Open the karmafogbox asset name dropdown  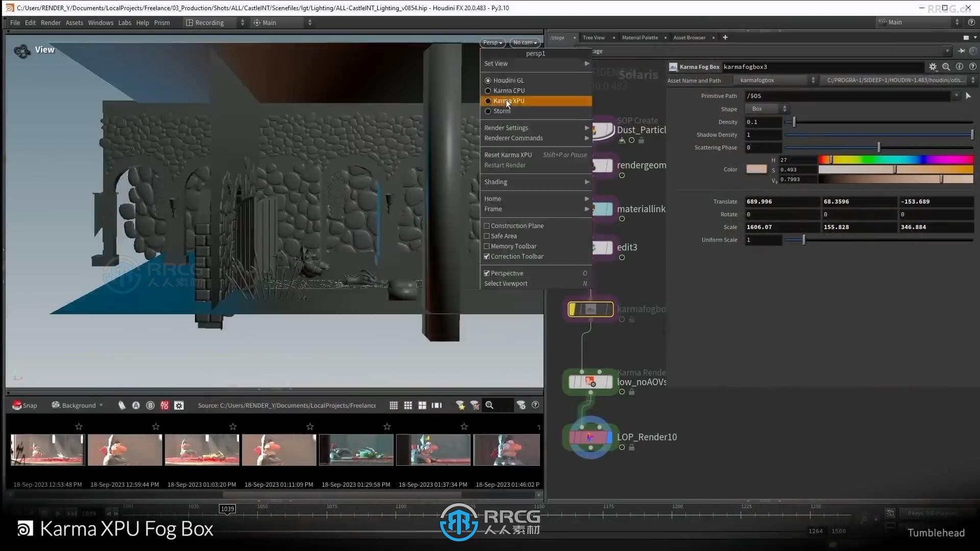776,80
